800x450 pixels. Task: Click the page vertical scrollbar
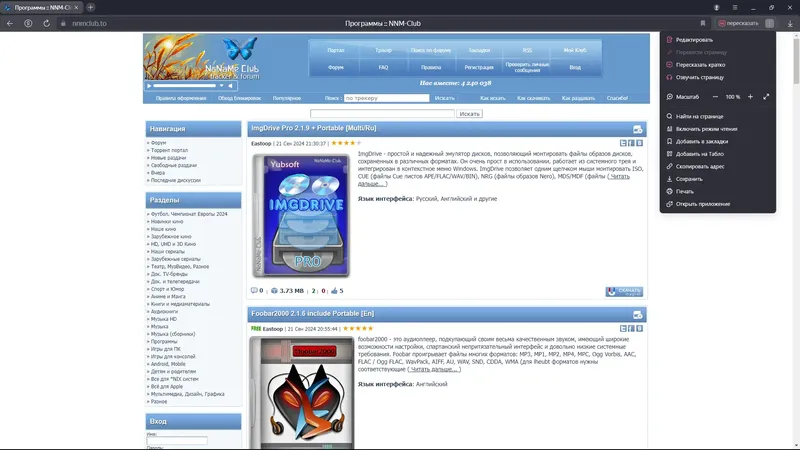(x=796, y=60)
